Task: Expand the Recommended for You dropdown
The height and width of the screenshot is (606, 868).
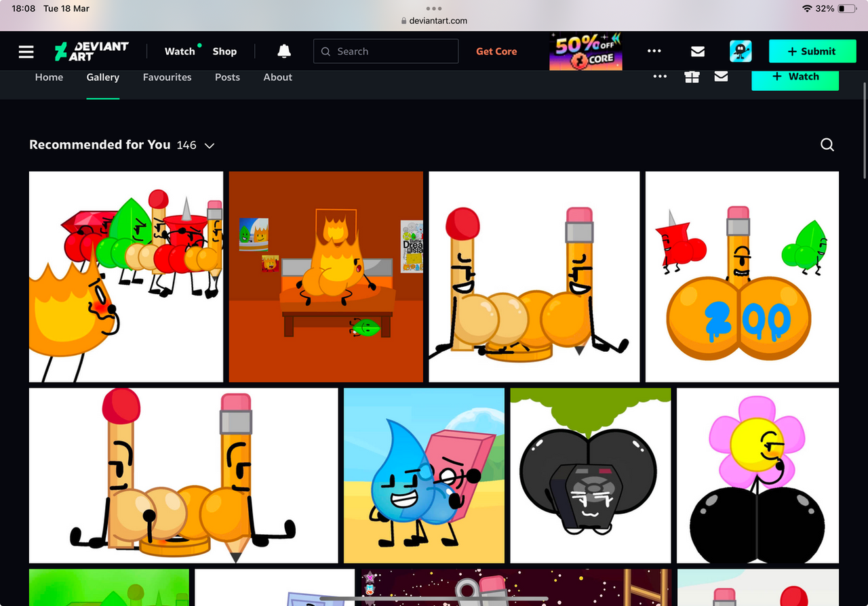Action: pos(210,145)
